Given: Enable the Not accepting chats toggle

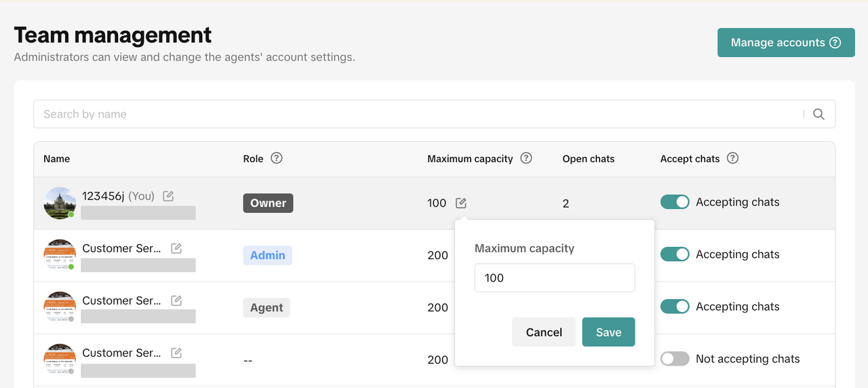Looking at the screenshot, I should tap(675, 359).
